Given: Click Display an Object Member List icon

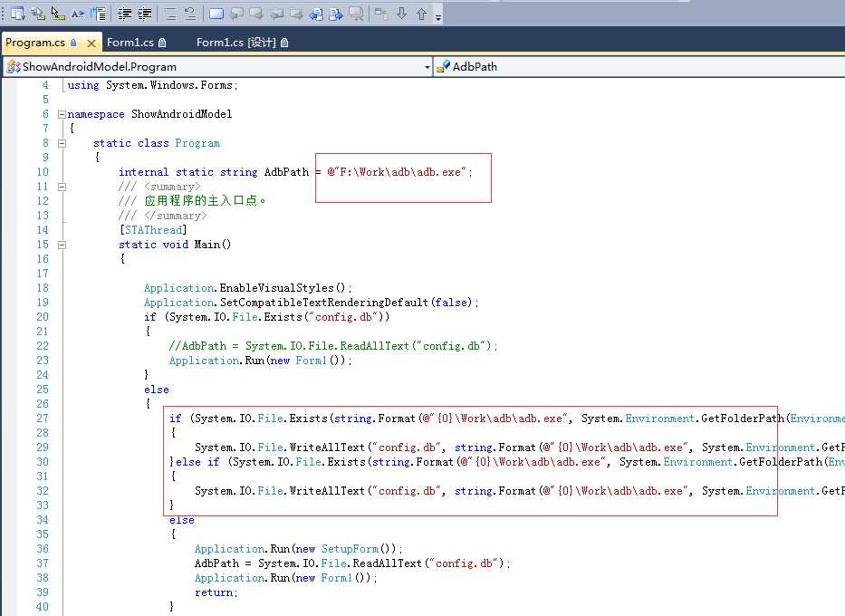Looking at the screenshot, I should tap(18, 14).
